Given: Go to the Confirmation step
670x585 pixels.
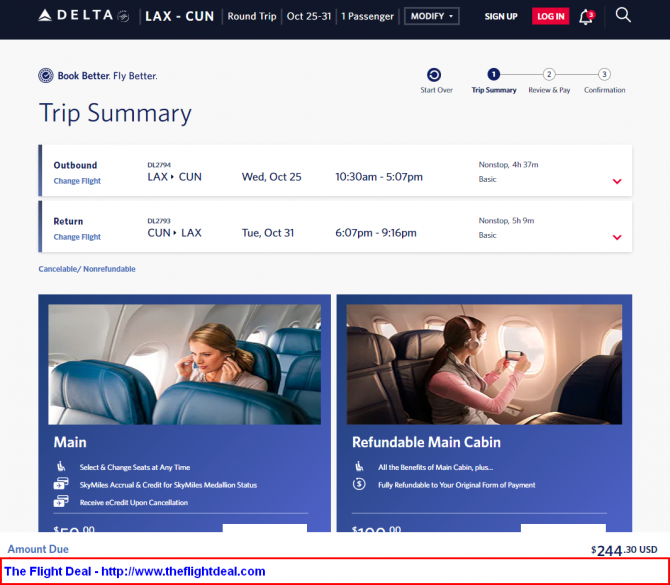Looking at the screenshot, I should click(x=604, y=75).
